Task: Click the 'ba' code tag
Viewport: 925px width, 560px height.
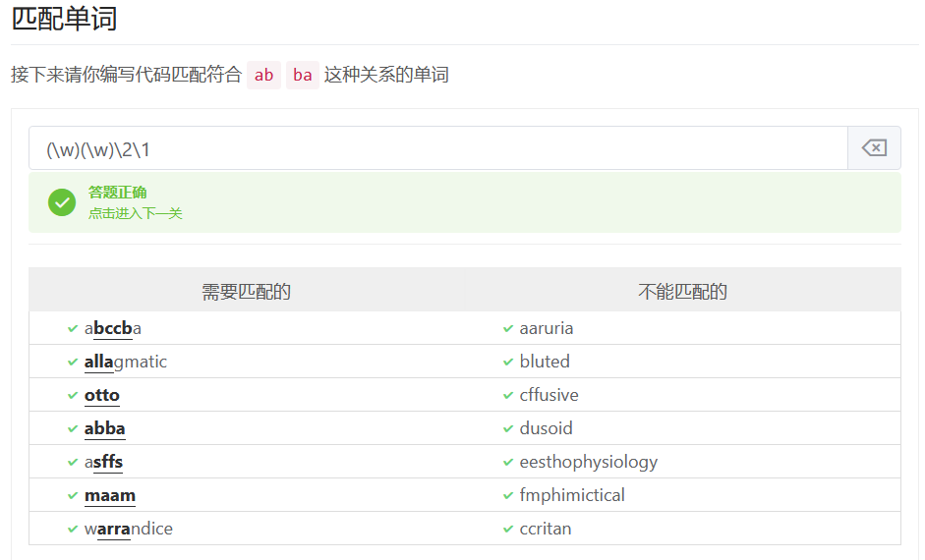Action: coord(303,75)
